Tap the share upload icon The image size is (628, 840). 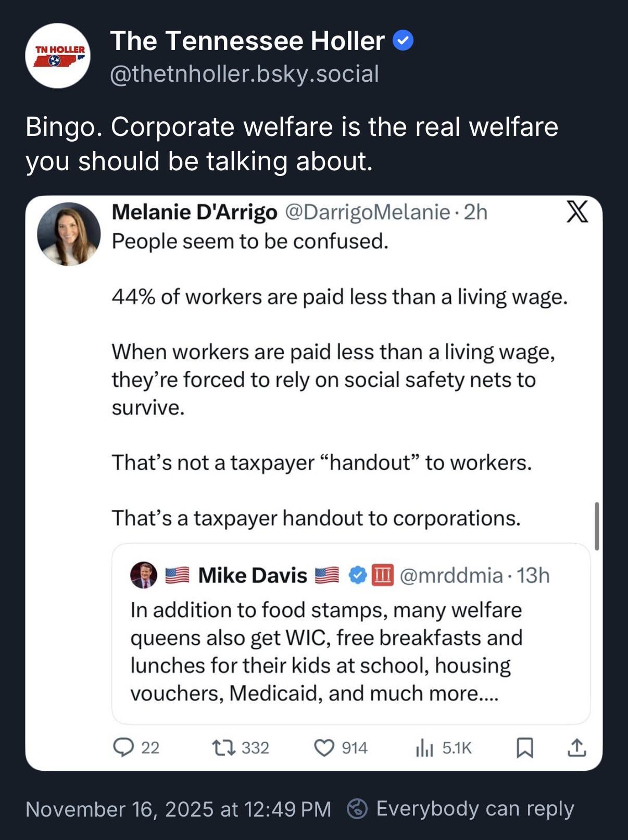[x=576, y=748]
